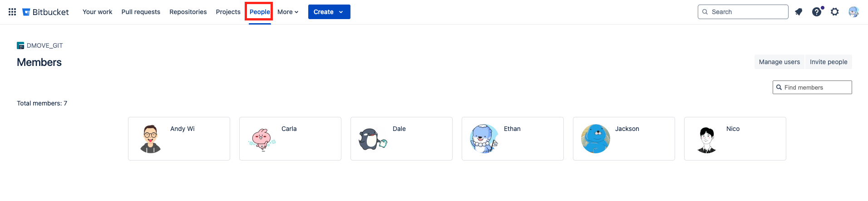868x201 pixels.
Task: Open the app switcher grid icon
Action: point(12,12)
